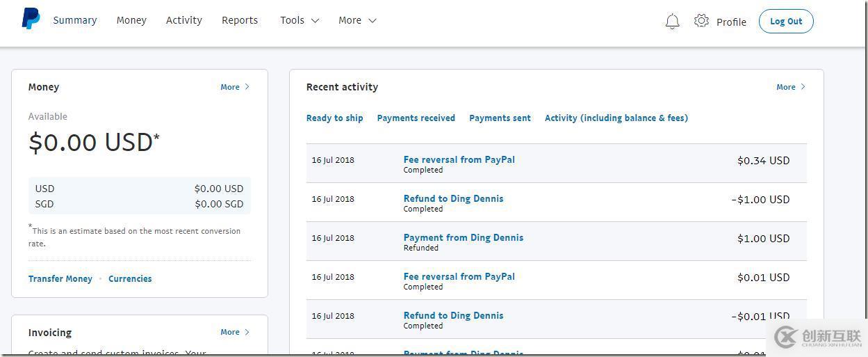Open Refund to Ding Dennis −$0.01 transaction
The image size is (868, 357).
(x=453, y=315)
